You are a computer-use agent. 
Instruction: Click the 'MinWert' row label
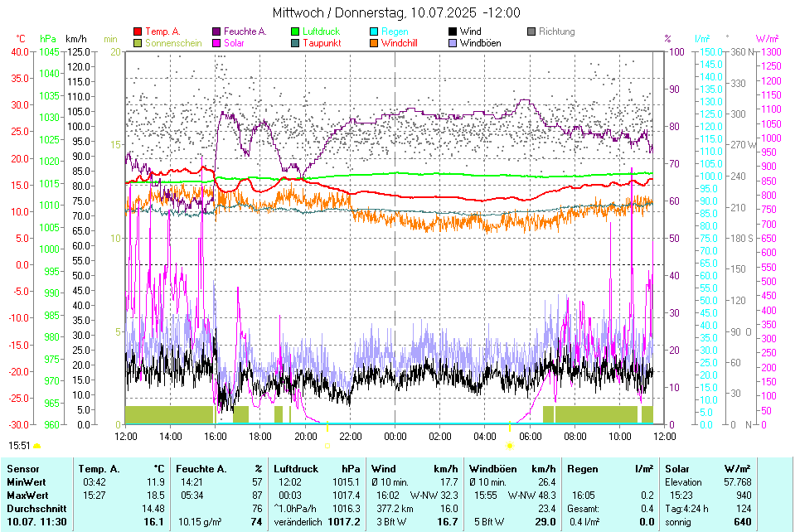(26, 482)
